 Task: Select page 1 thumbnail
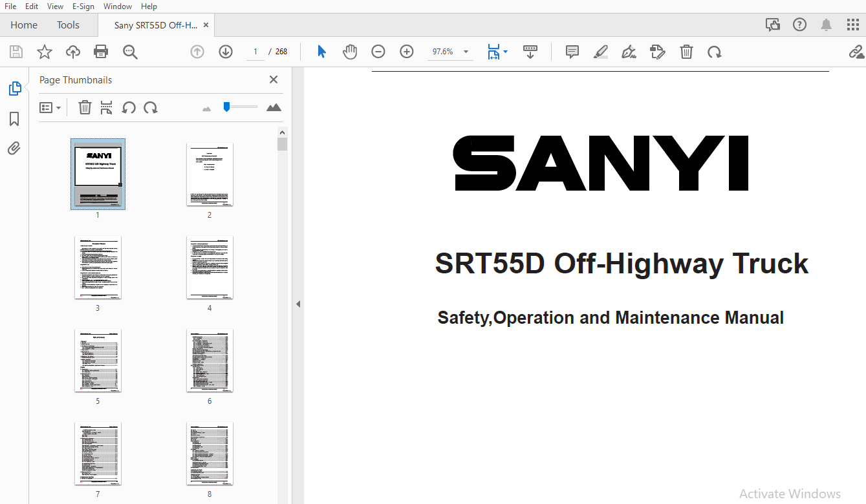click(x=98, y=174)
